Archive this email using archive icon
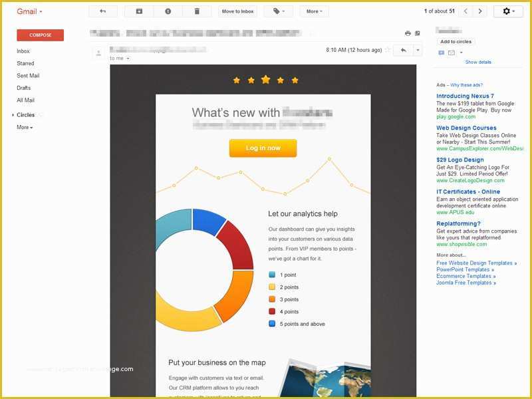The width and height of the screenshot is (532, 399). [x=139, y=11]
